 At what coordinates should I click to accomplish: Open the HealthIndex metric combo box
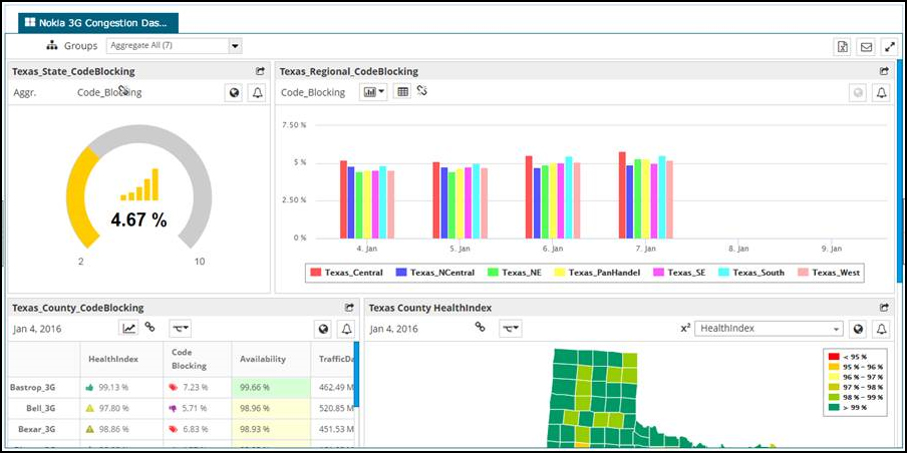pos(769,329)
